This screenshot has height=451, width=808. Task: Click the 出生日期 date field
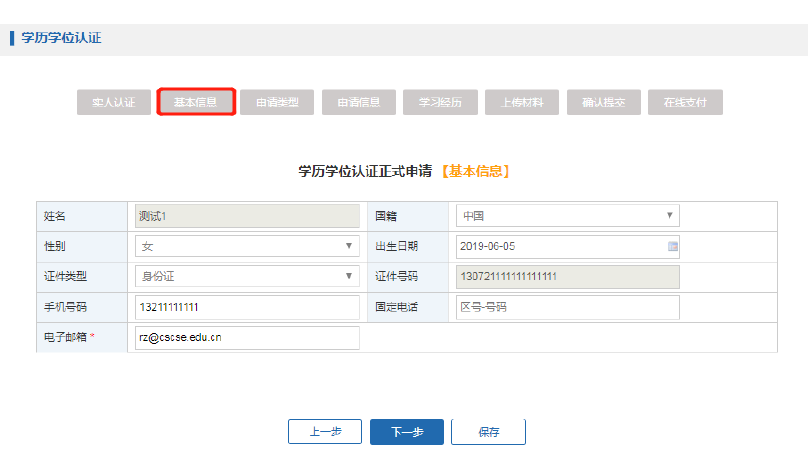click(560, 246)
